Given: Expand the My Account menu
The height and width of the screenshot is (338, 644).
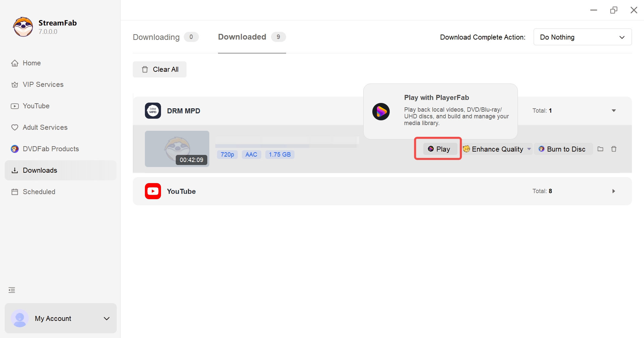Looking at the screenshot, I should point(107,318).
